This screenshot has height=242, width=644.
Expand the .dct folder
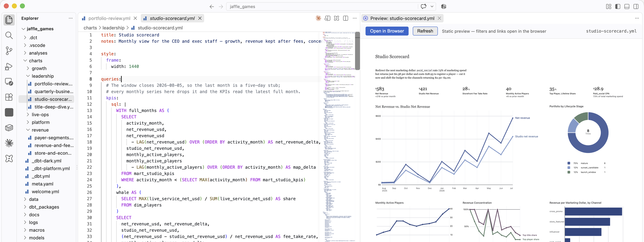pyautogui.click(x=25, y=38)
